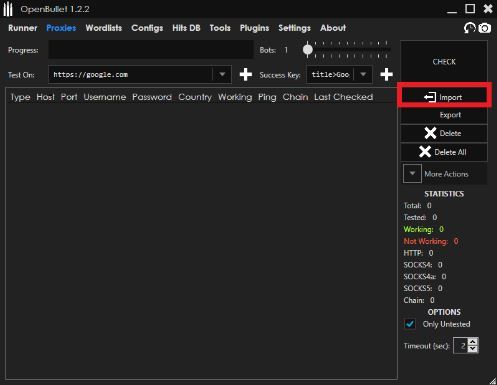The width and height of the screenshot is (497, 385).
Task: Expand the Success Key dropdown
Action: (x=363, y=74)
